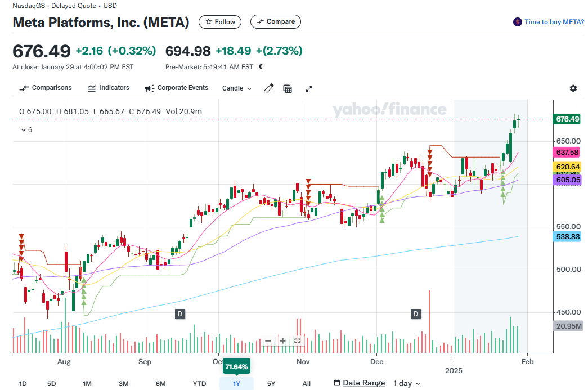The image size is (588, 390).
Task: Select the 1M range tab
Action: click(87, 384)
